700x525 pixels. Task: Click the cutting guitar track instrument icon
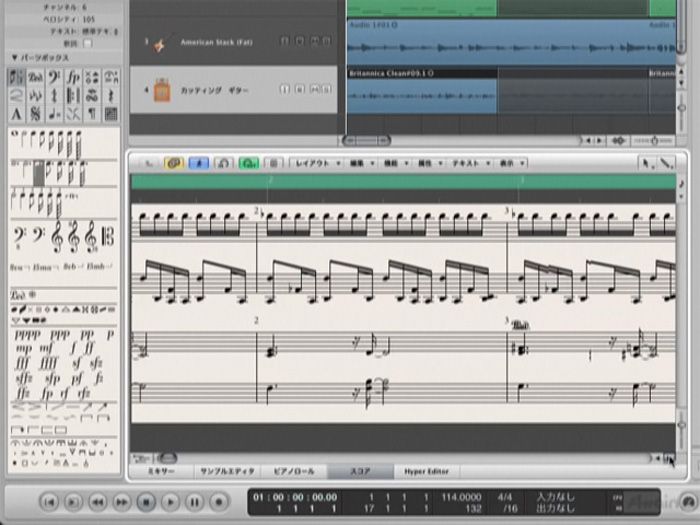pos(159,90)
